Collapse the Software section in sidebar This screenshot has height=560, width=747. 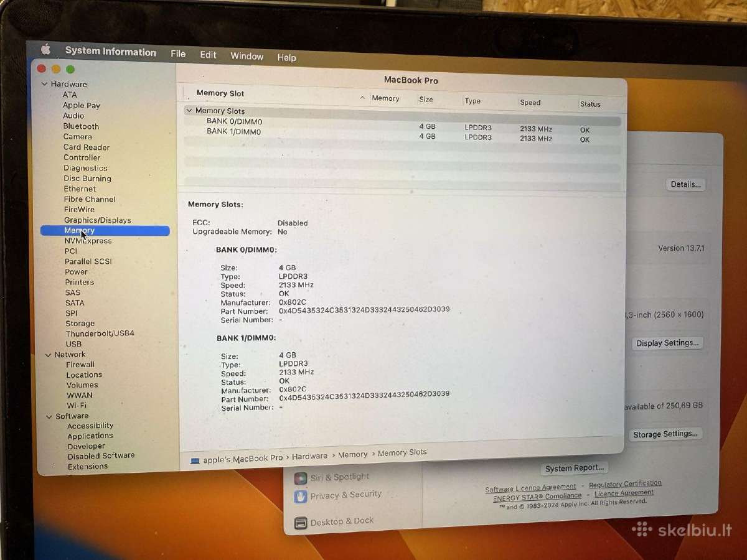(50, 416)
